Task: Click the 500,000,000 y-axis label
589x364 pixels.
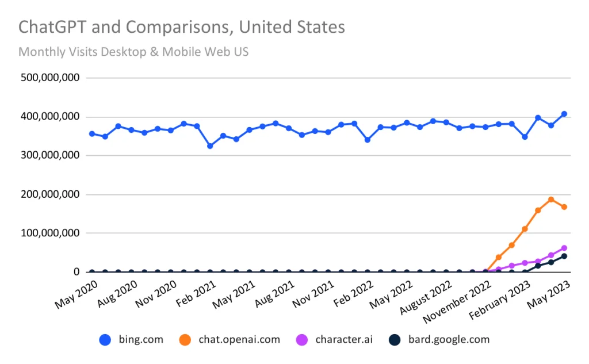Action: pos(50,78)
